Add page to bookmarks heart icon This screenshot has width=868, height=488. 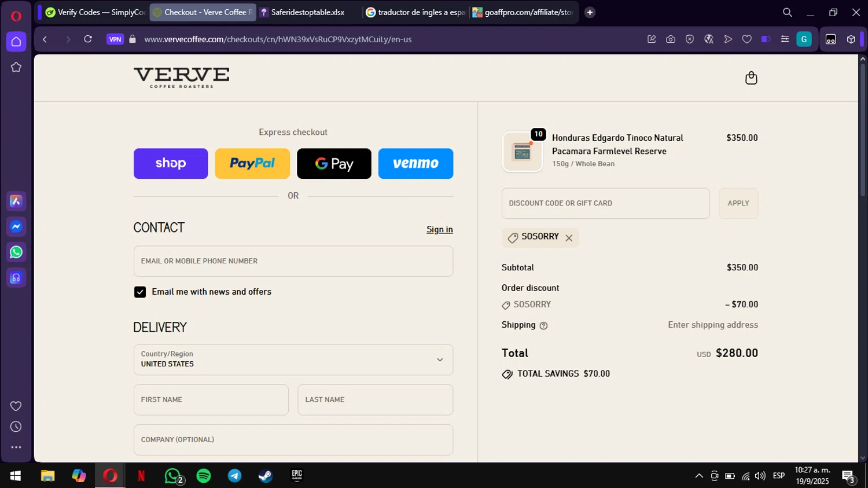pos(747,39)
